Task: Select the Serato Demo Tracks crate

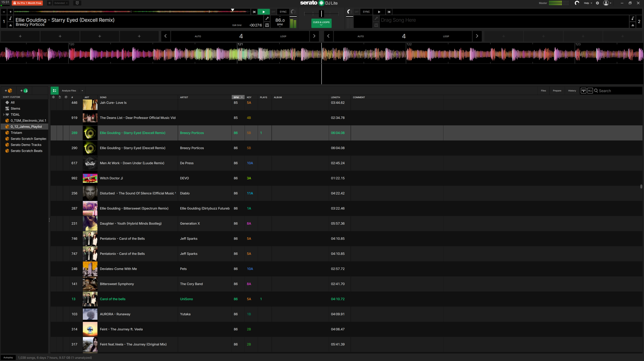Action: tap(26, 145)
